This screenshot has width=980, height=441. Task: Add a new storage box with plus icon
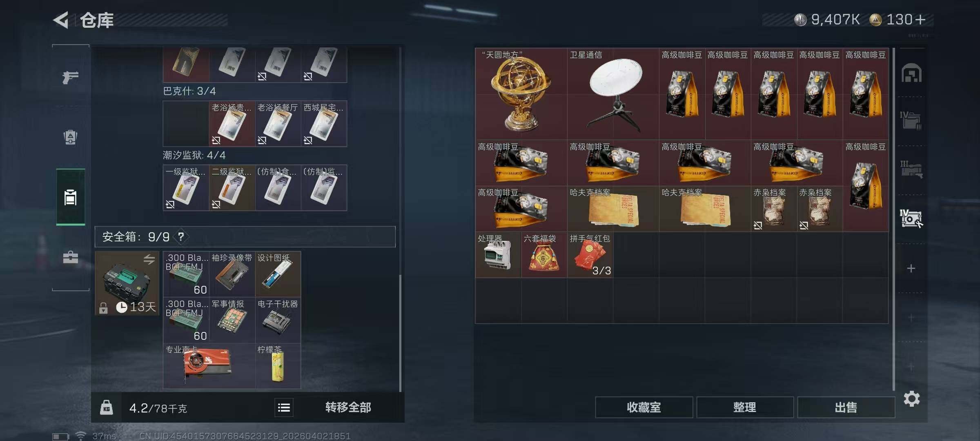point(911,269)
